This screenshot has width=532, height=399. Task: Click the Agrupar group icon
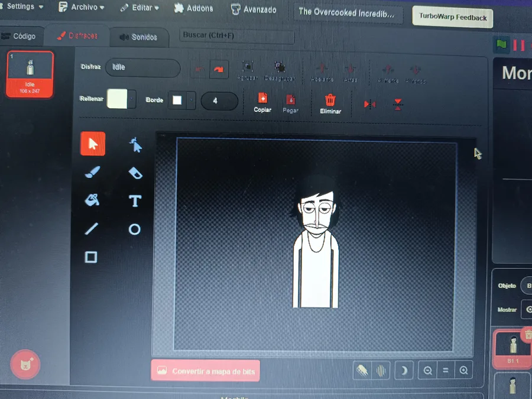click(x=248, y=66)
